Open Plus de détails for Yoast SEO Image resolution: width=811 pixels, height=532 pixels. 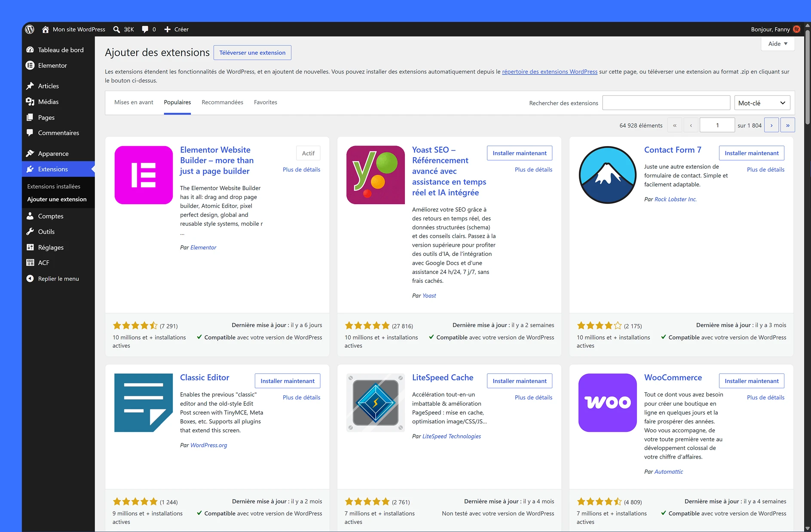[x=533, y=169]
